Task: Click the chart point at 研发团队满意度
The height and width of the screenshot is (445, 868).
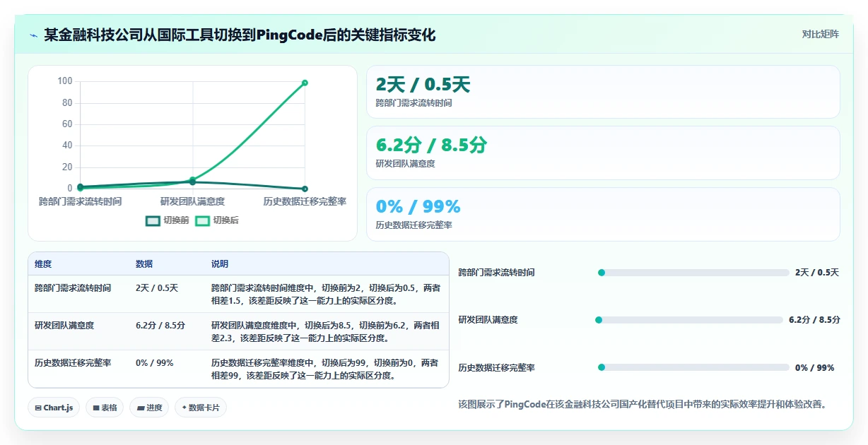Action: pyautogui.click(x=192, y=181)
